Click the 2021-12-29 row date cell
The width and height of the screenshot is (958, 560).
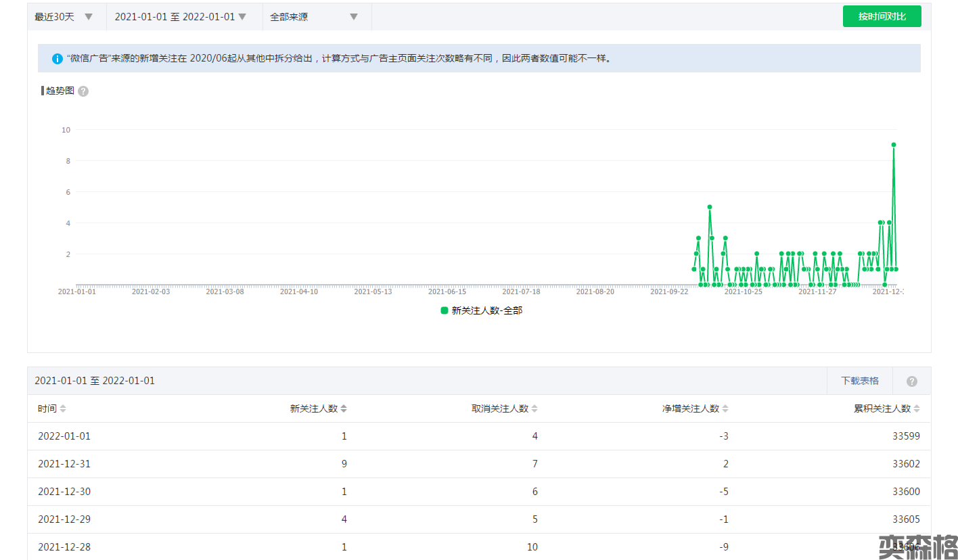(64, 519)
